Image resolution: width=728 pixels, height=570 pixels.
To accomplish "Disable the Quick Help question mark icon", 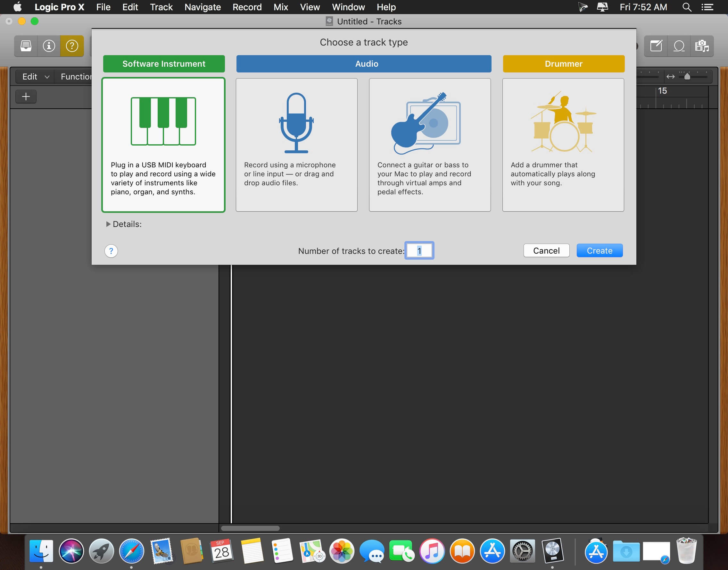I will (72, 46).
